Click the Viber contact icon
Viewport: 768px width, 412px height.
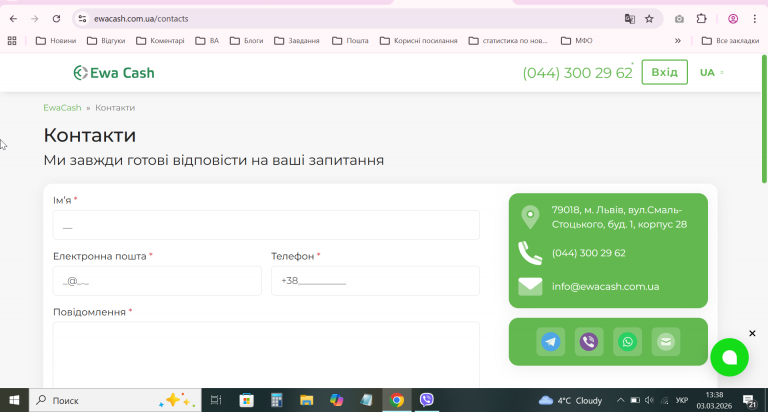[x=589, y=341]
